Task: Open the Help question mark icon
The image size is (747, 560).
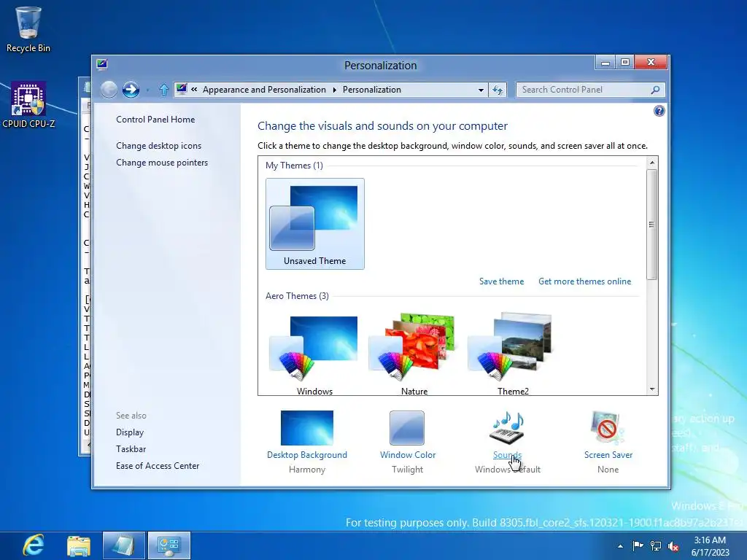Action: 659,111
